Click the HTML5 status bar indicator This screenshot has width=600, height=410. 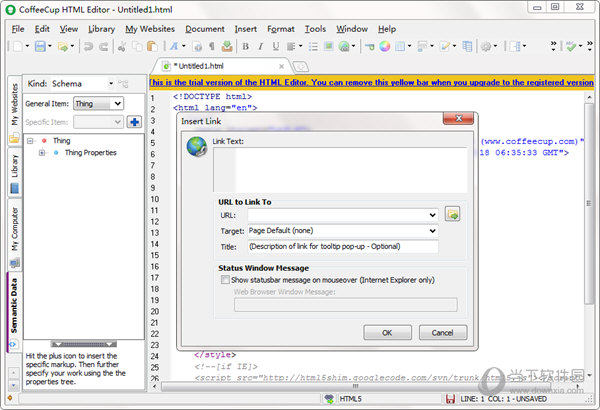(350, 399)
